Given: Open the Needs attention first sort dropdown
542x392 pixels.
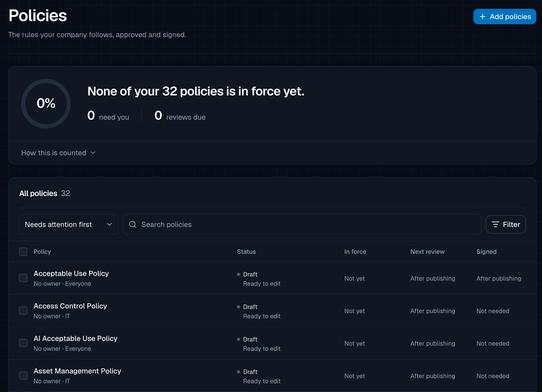Looking at the screenshot, I should [x=68, y=224].
